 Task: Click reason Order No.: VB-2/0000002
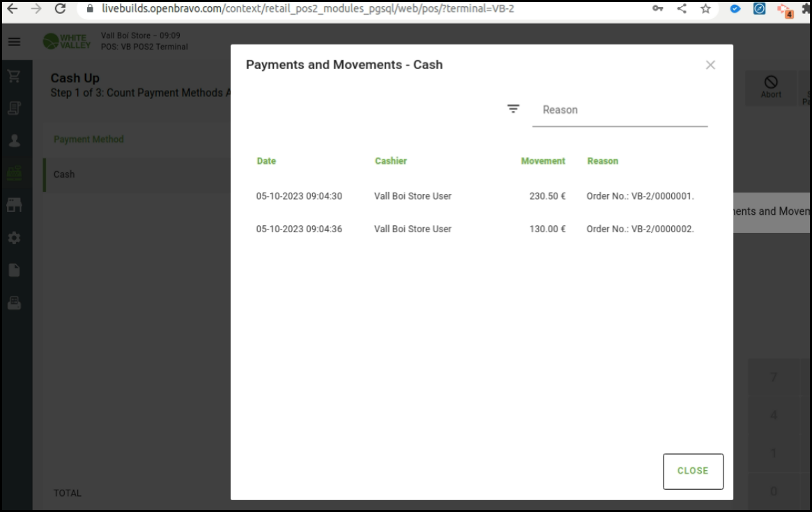640,229
